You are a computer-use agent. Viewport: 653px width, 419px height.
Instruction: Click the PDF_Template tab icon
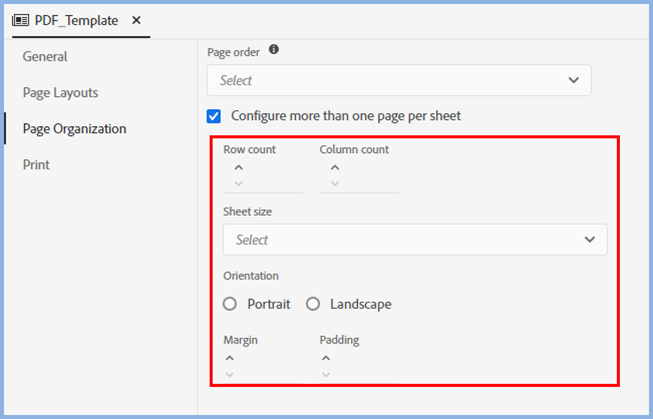pyautogui.click(x=20, y=20)
